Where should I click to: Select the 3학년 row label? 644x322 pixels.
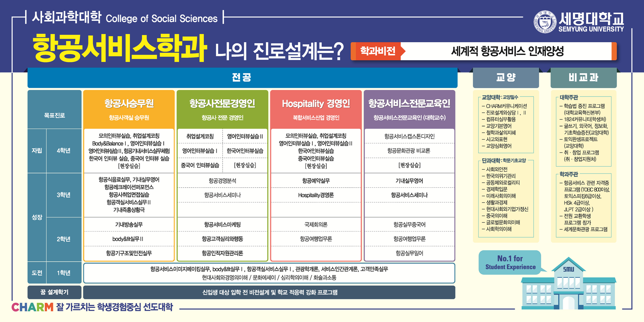[x=64, y=195]
